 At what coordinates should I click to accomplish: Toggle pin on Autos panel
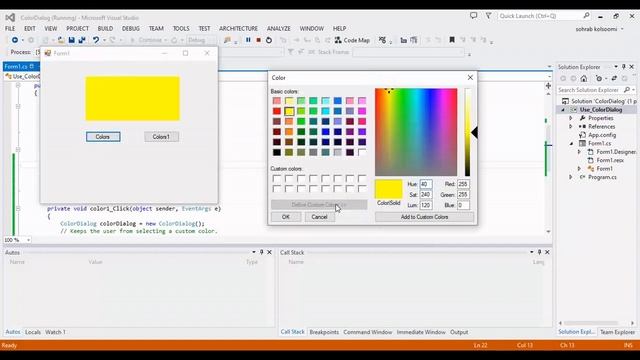click(262, 252)
